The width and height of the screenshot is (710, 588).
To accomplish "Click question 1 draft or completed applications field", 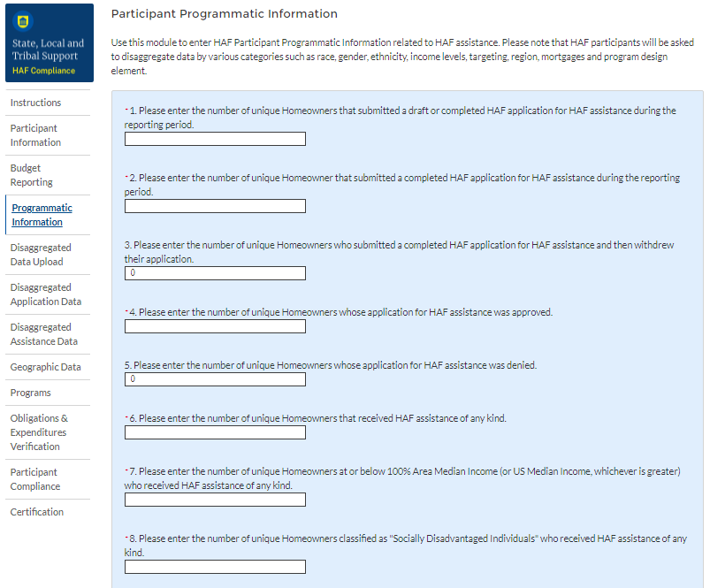I will [x=215, y=139].
